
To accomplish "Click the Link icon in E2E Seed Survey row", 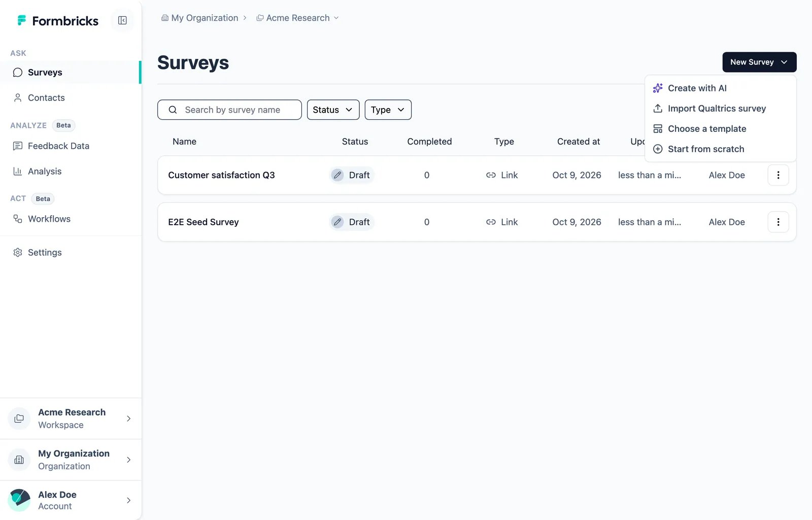I will pos(491,222).
